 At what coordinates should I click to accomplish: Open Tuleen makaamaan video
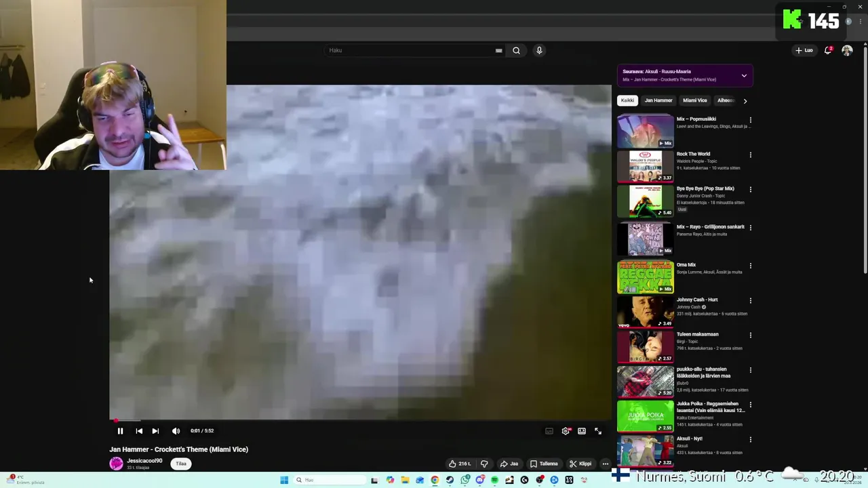coord(646,347)
